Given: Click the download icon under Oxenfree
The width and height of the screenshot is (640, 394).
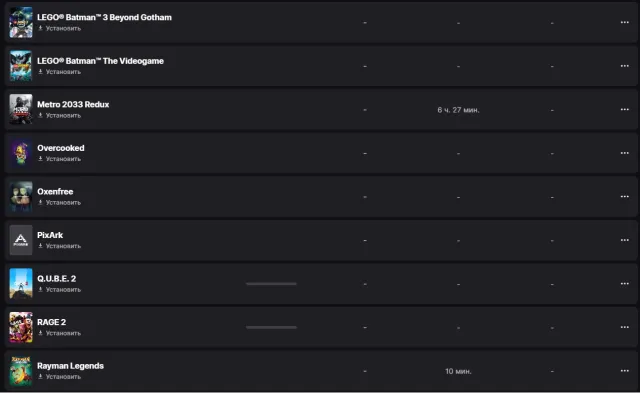Looking at the screenshot, I should point(40,202).
